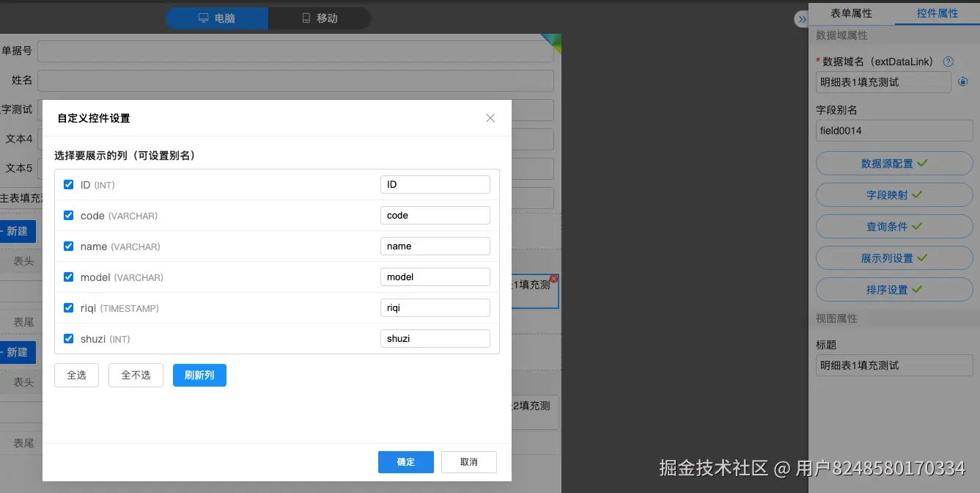The width and height of the screenshot is (980, 493).
Task: Edit alias field for name column
Action: [435, 246]
